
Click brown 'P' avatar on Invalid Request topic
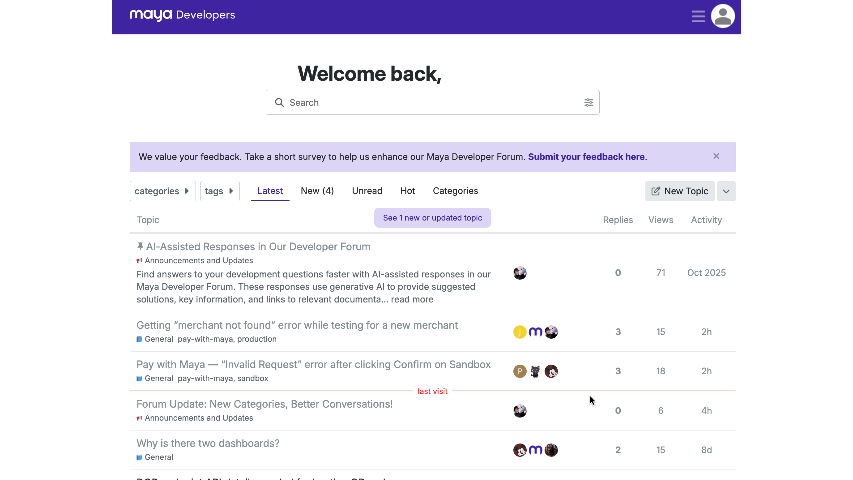pos(520,371)
